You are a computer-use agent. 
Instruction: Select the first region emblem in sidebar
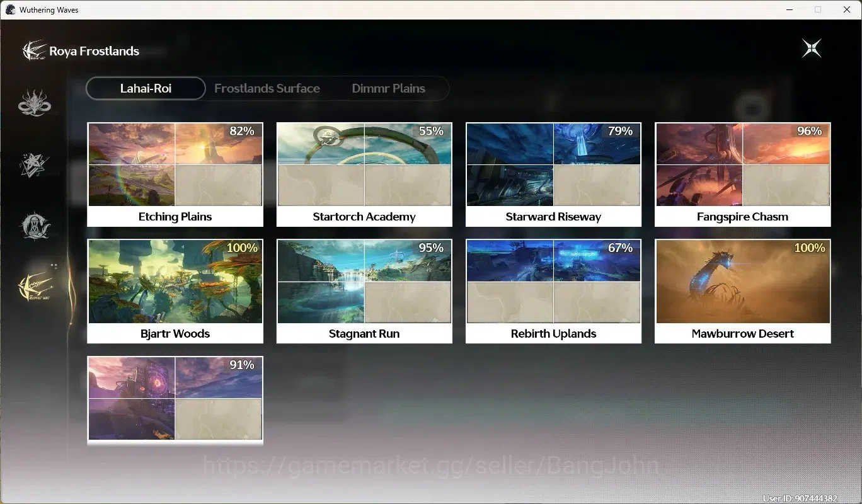(35, 103)
